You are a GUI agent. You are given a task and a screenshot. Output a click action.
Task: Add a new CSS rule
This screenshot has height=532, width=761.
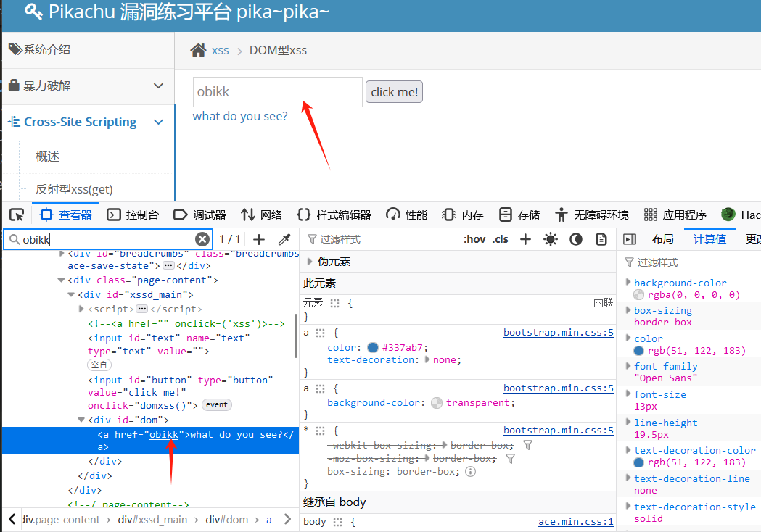click(x=526, y=239)
